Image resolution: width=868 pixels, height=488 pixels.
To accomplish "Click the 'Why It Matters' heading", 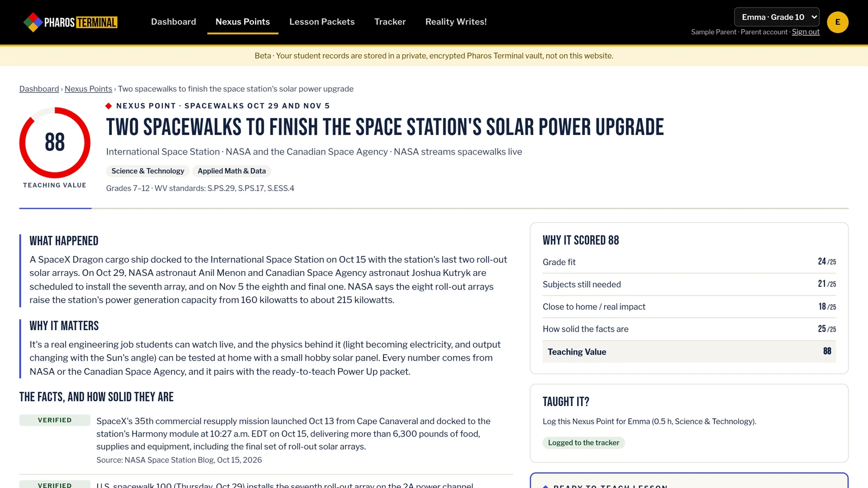I will [64, 326].
